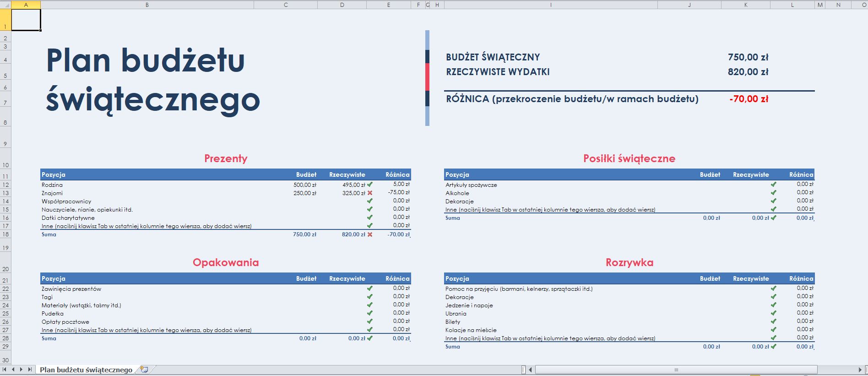Click green checkmark in Opakowania Suma row

point(370,338)
